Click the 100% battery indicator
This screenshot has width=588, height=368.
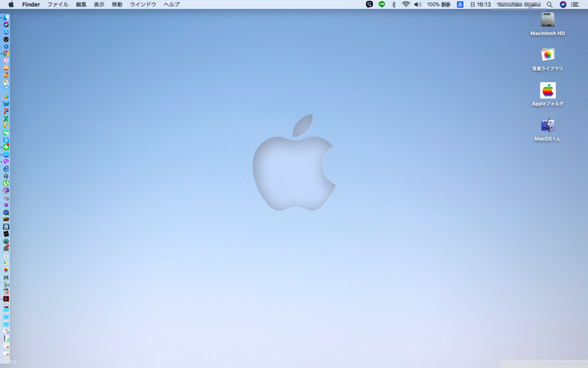point(439,5)
